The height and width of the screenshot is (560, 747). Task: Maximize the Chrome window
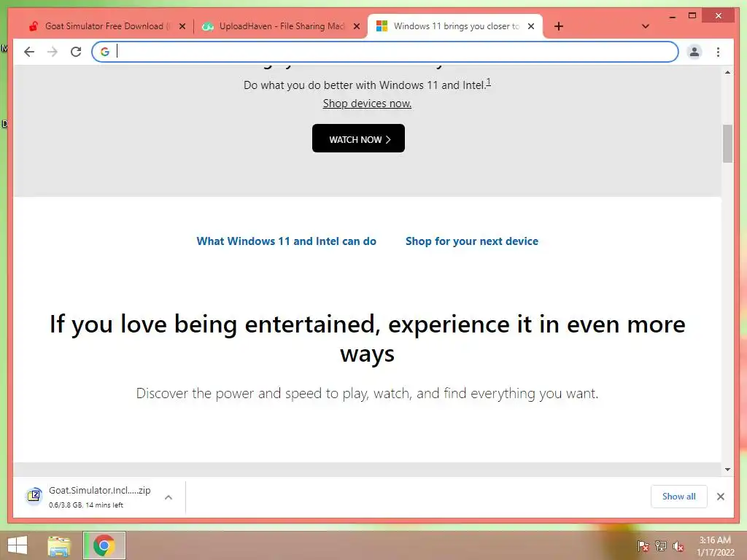pos(692,16)
